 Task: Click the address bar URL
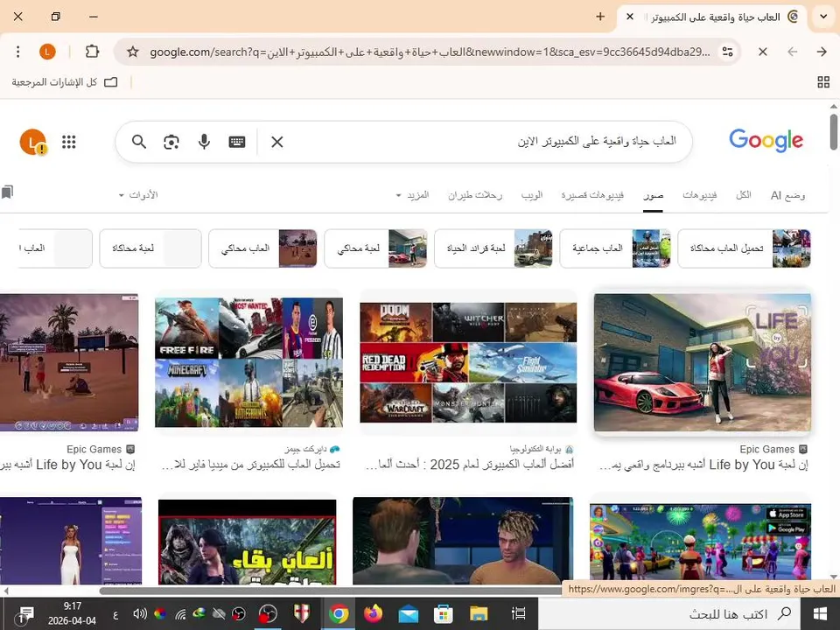pos(430,52)
